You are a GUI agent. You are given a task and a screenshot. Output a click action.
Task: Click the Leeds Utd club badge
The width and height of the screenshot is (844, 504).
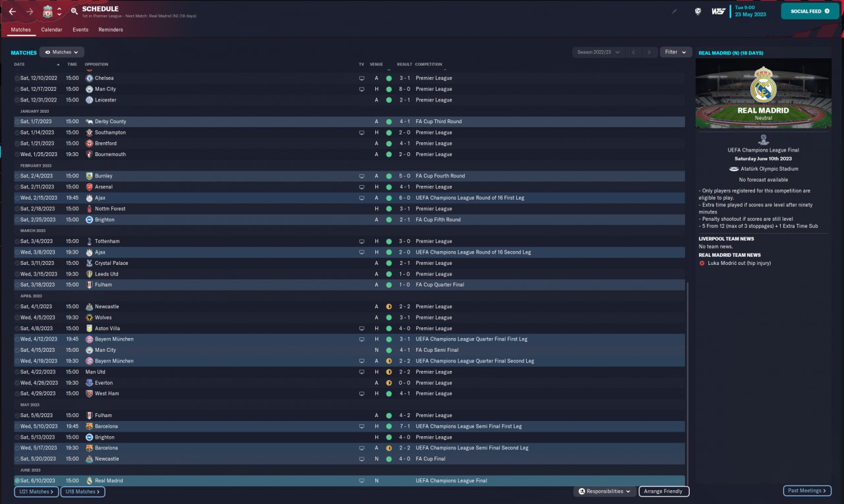click(x=89, y=274)
